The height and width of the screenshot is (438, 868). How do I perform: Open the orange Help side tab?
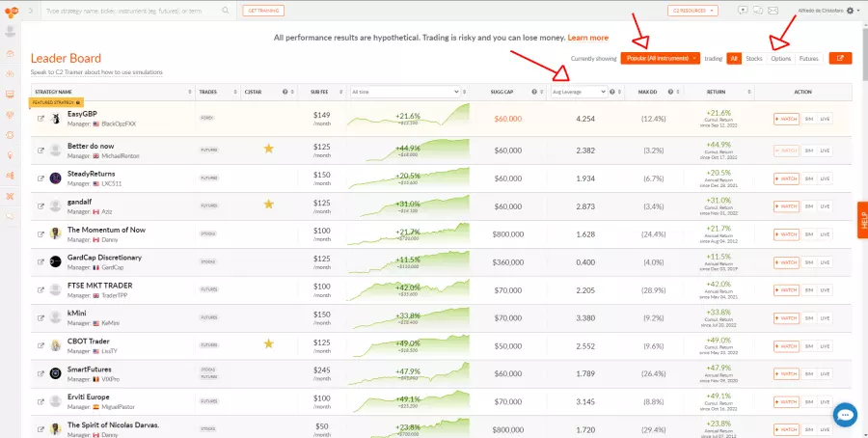[x=862, y=220]
